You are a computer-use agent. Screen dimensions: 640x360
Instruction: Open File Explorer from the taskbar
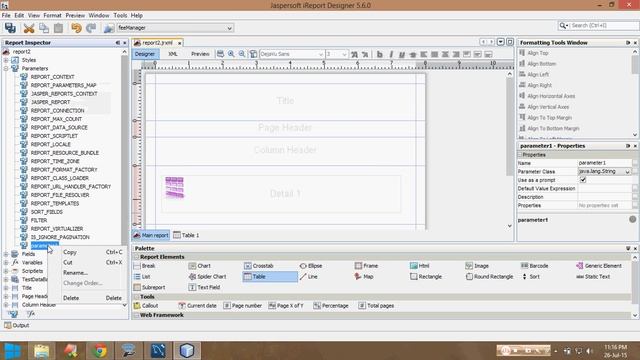click(x=41, y=351)
